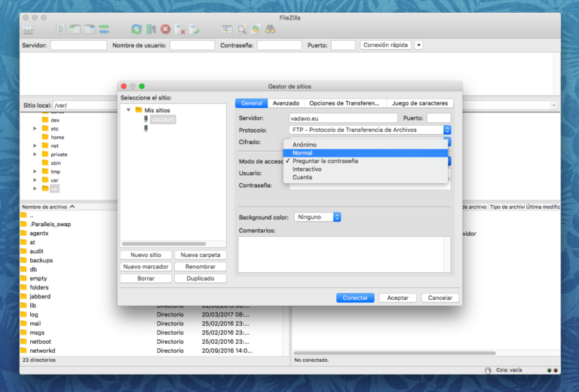Click the red activity indicator light
579x392 pixels.
pos(556,370)
